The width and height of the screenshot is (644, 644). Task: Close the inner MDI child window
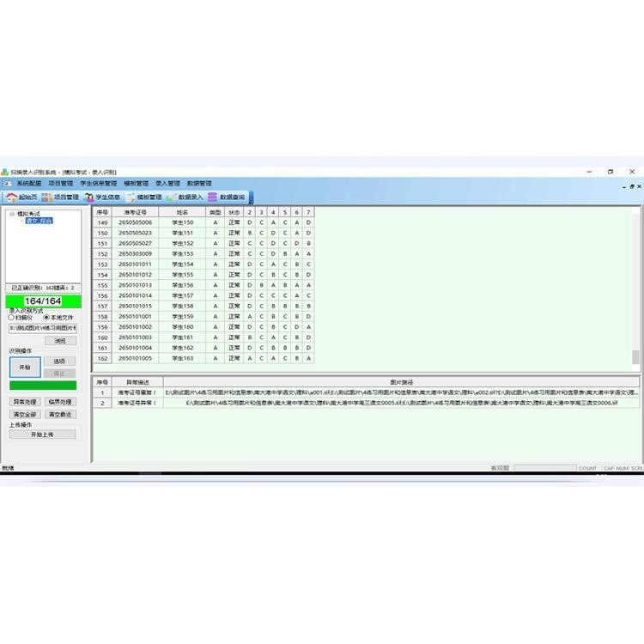point(639,186)
